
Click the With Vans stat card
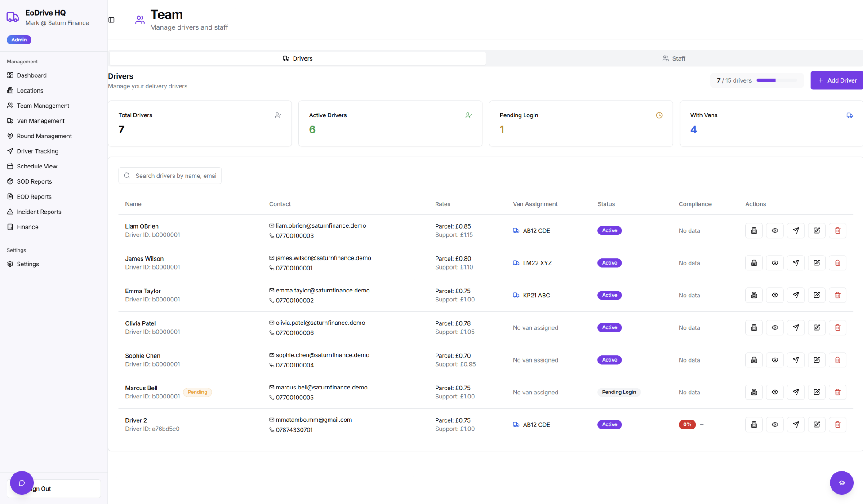[x=771, y=124]
